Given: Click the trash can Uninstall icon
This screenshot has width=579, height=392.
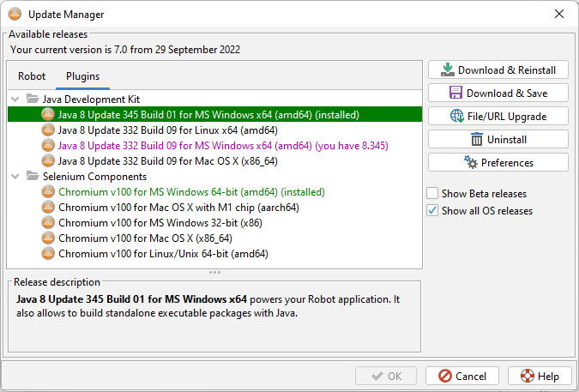Looking at the screenshot, I should coord(477,139).
